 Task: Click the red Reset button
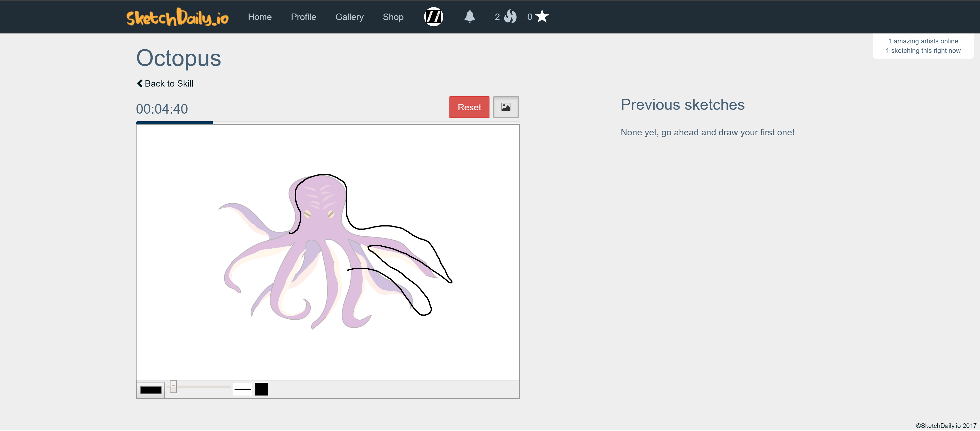pos(469,107)
